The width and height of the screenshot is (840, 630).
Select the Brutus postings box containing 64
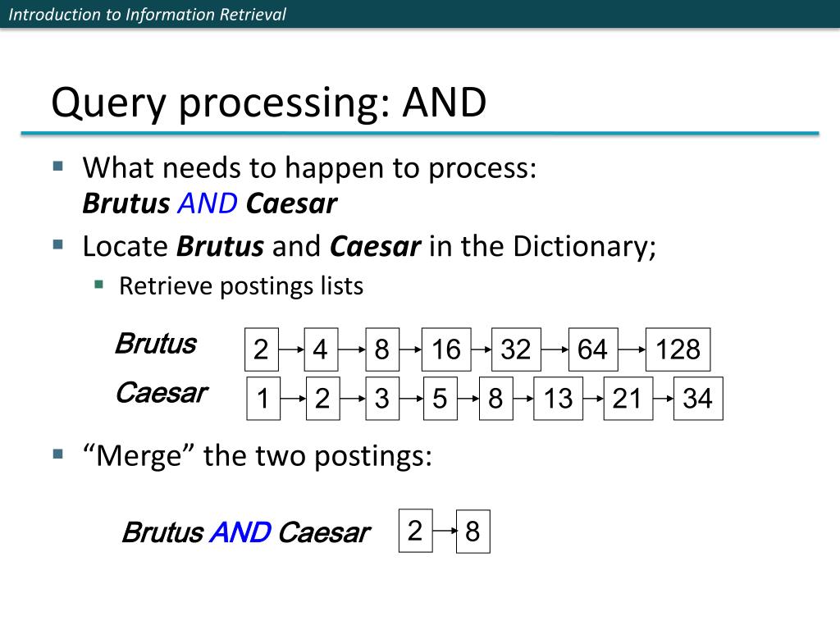coord(593,349)
